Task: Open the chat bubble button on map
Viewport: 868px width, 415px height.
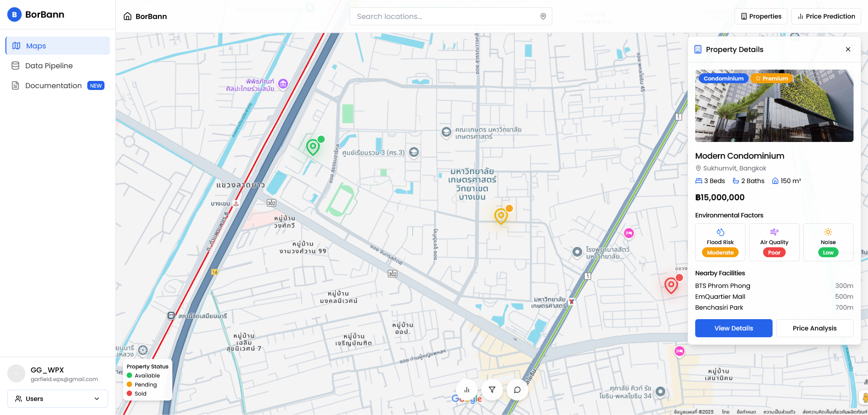Action: 517,390
